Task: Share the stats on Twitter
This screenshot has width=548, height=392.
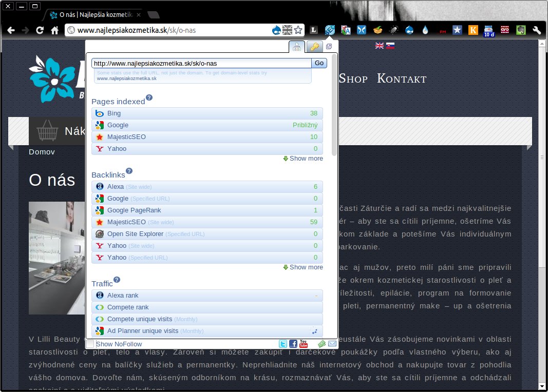Action: click(283, 344)
